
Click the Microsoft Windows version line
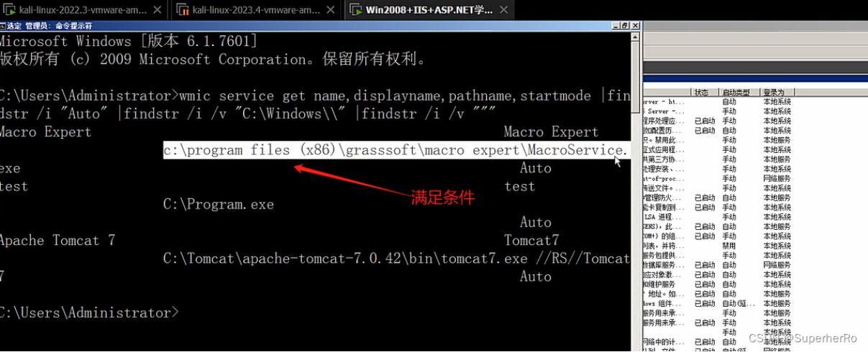click(x=129, y=42)
